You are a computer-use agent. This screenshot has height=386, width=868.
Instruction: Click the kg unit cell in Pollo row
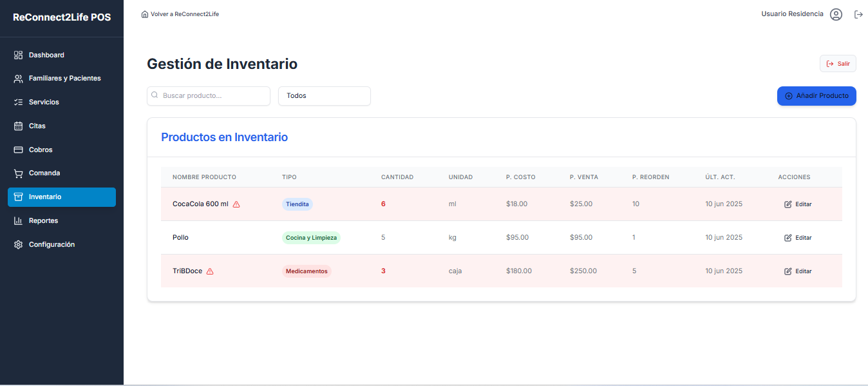(x=453, y=238)
